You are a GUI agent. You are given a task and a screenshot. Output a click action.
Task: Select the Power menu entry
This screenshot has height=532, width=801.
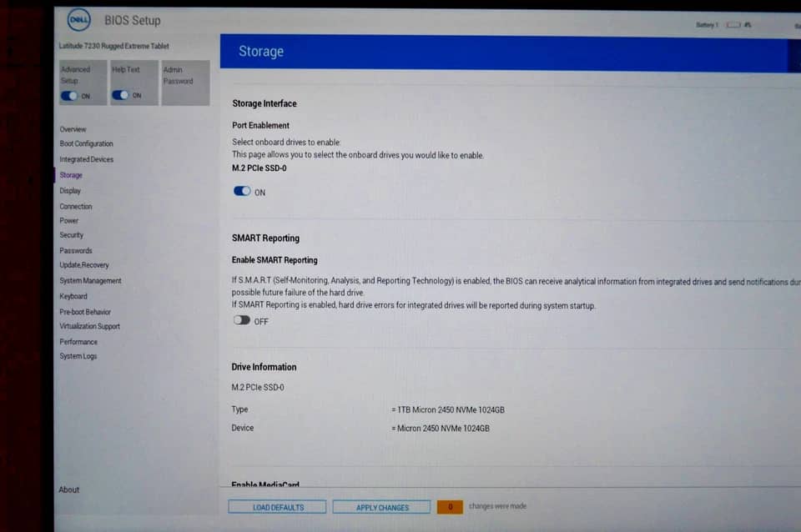[69, 221]
